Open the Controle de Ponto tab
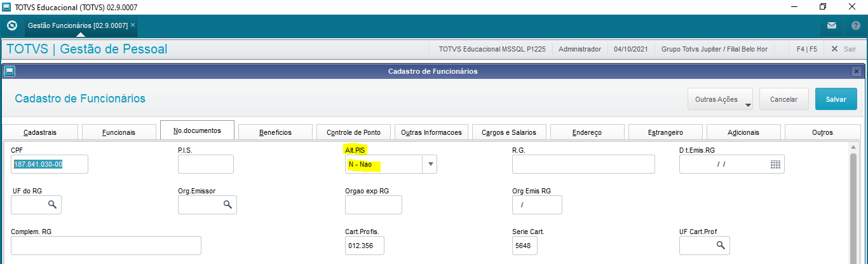 (x=353, y=132)
